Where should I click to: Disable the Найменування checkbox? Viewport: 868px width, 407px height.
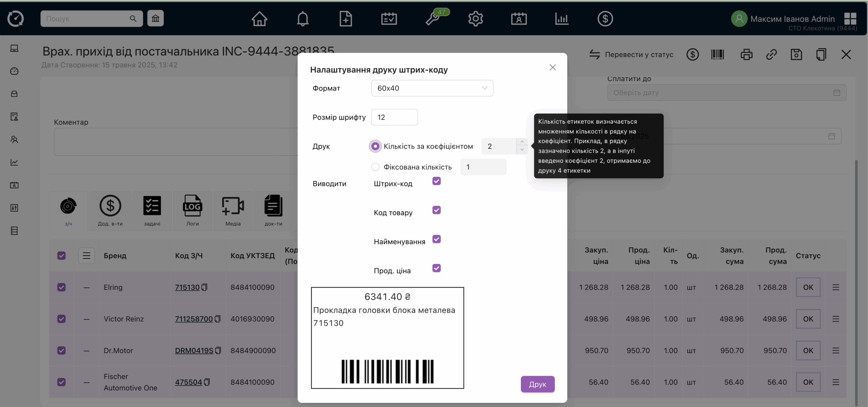click(436, 239)
